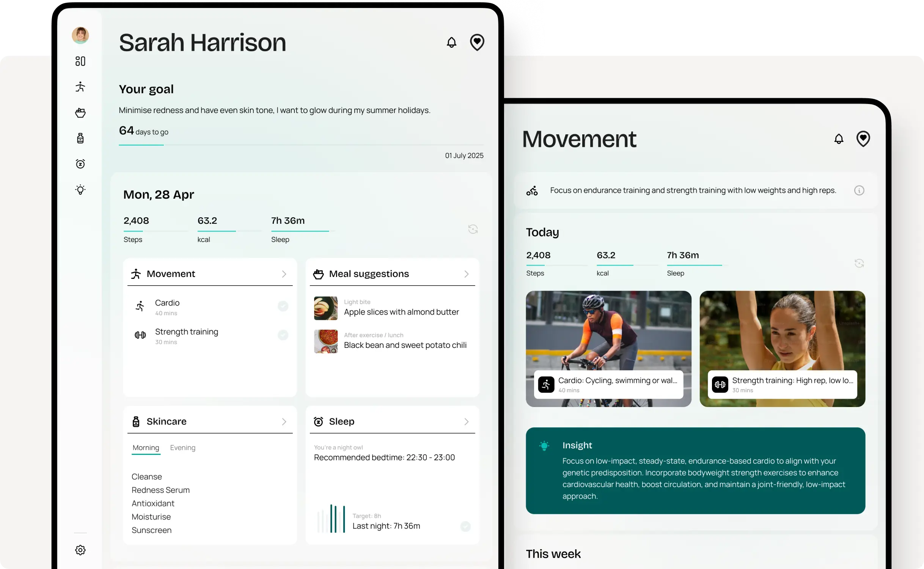Image resolution: width=924 pixels, height=569 pixels.
Task: Open the Strength training woman photo card
Action: tap(783, 349)
